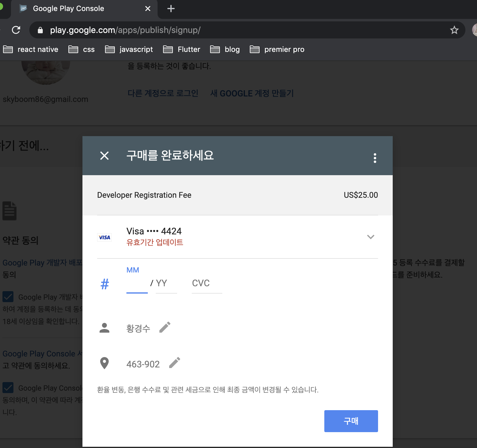
Task: Click the 다른 계정으로 로그인 link
Action: click(163, 93)
